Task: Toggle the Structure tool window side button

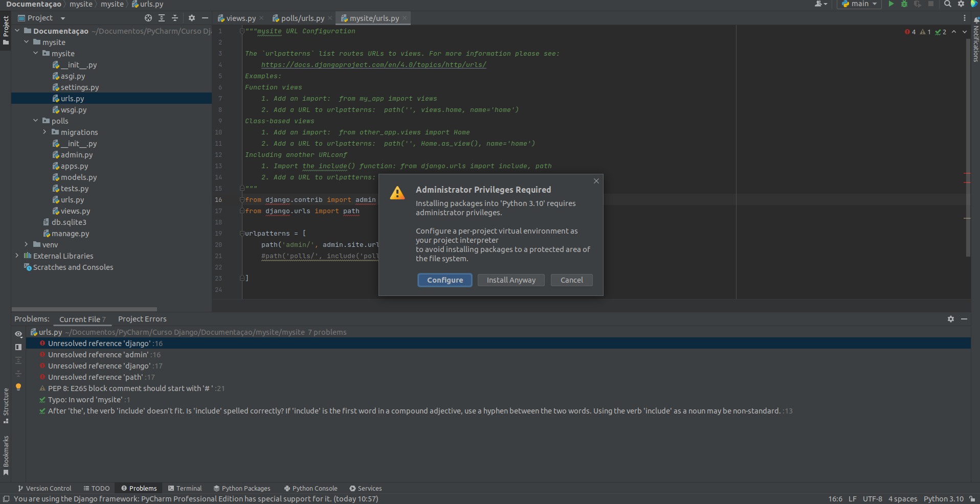Action: click(6, 406)
